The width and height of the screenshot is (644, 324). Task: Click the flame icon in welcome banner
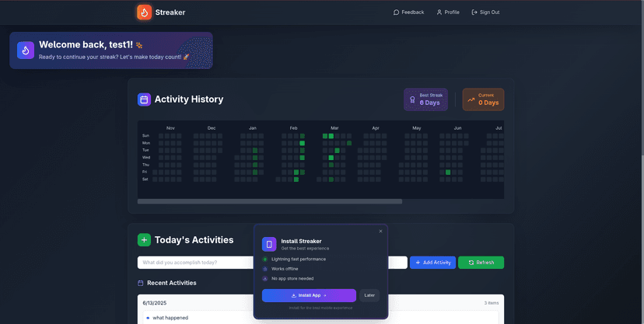[26, 51]
